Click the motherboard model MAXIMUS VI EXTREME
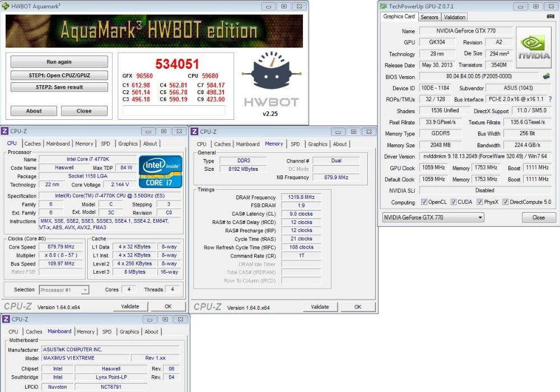560x392 pixels. (85, 358)
